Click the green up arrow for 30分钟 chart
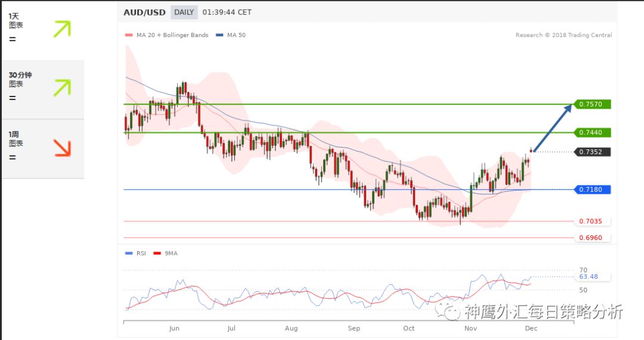Image resolution: width=644 pixels, height=340 pixels. (x=61, y=88)
